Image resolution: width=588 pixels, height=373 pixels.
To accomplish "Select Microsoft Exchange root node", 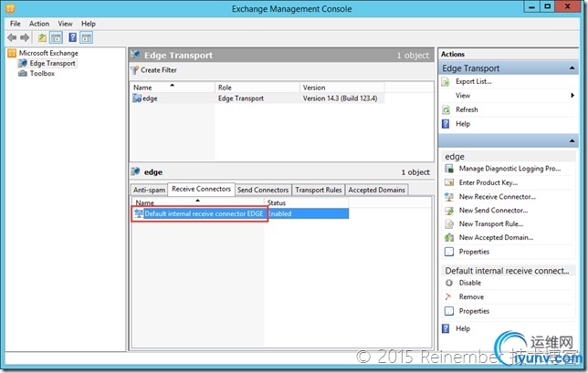I will tap(48, 53).
